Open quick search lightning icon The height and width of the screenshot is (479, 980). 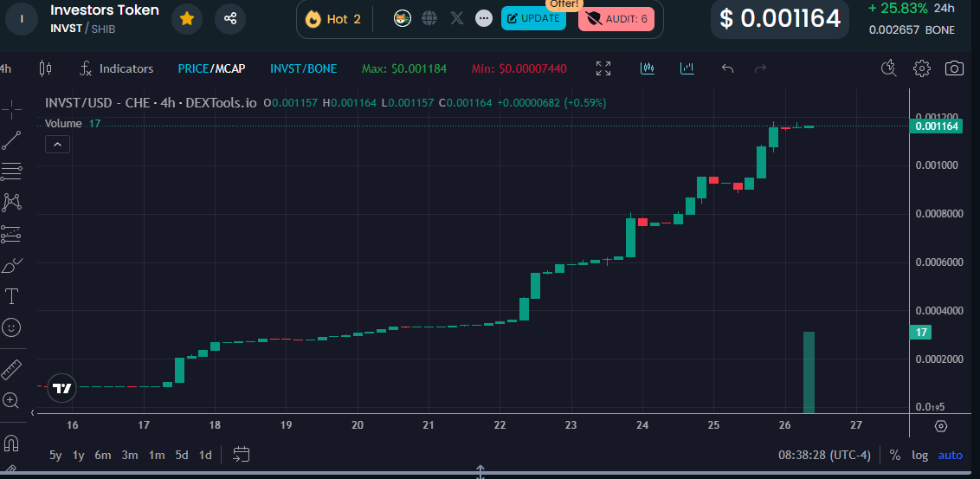click(889, 68)
